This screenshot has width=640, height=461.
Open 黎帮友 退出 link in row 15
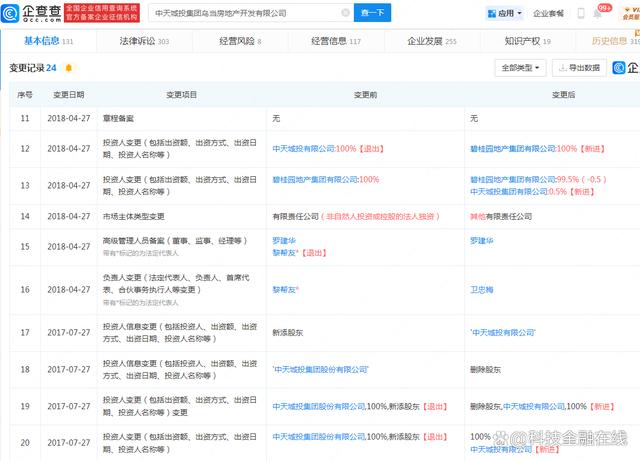(285, 253)
